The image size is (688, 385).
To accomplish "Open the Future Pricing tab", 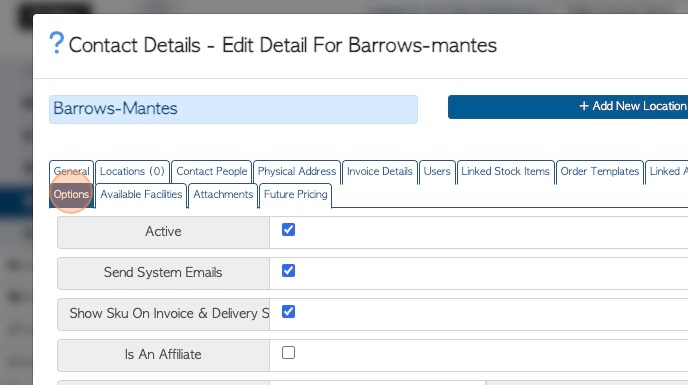I will (x=296, y=195).
